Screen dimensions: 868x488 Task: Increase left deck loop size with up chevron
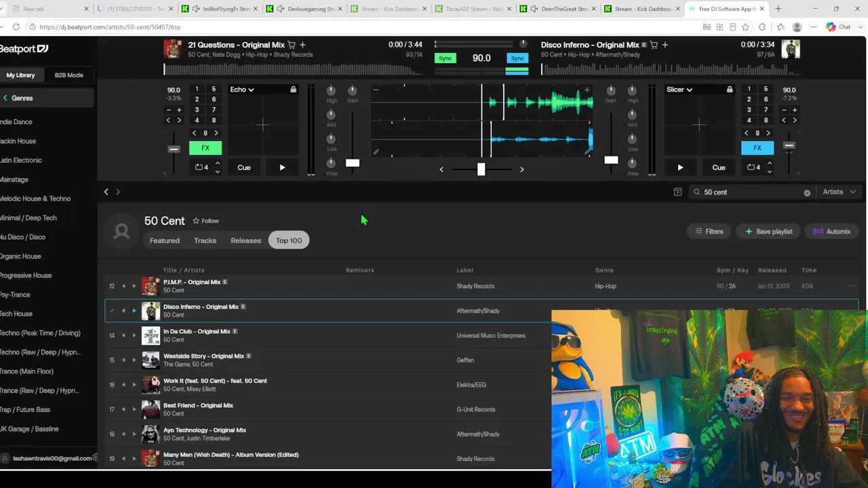(218, 163)
